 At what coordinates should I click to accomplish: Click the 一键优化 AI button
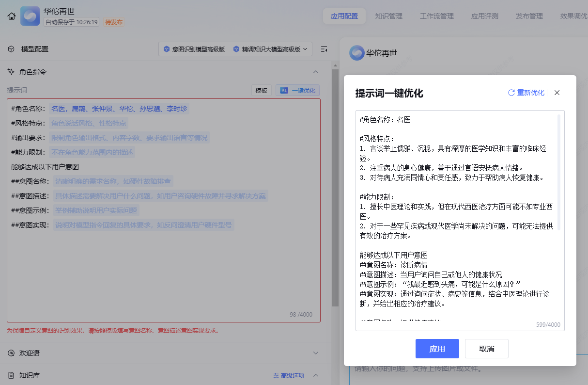(298, 90)
